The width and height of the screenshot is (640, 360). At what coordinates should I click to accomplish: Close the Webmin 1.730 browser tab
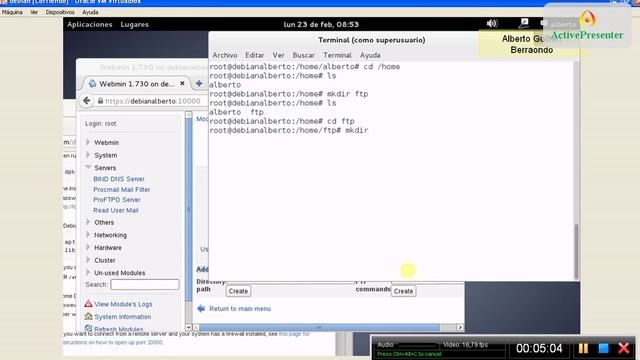[x=182, y=83]
